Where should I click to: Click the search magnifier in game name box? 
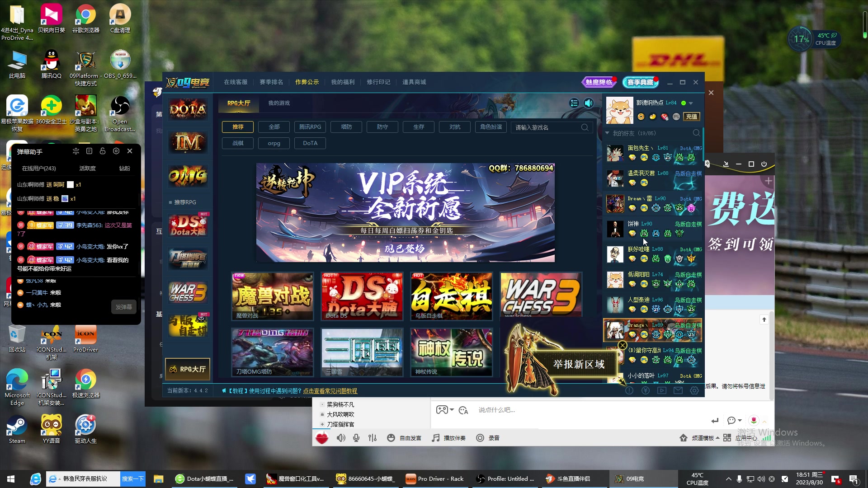click(585, 127)
